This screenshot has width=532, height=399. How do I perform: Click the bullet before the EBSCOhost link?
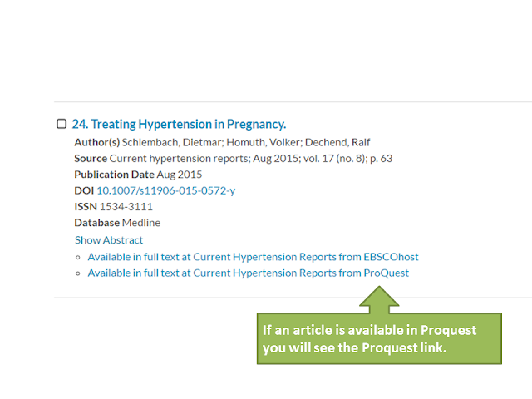78,258
